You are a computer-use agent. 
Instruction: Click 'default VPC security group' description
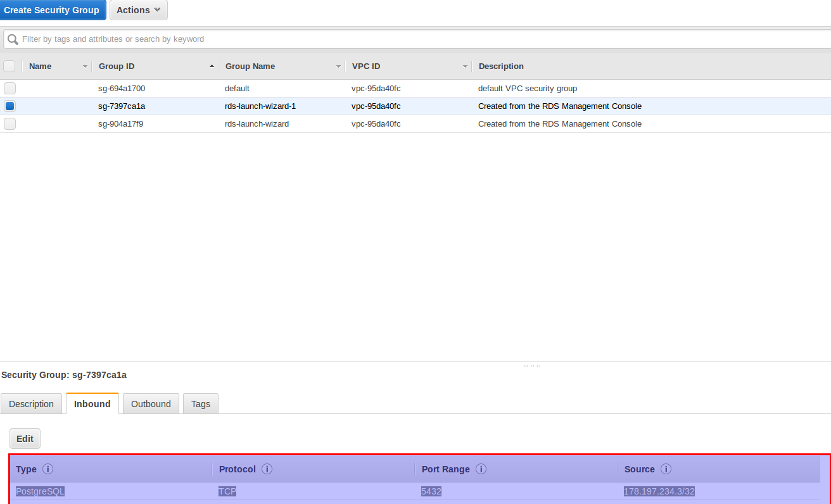[528, 89]
